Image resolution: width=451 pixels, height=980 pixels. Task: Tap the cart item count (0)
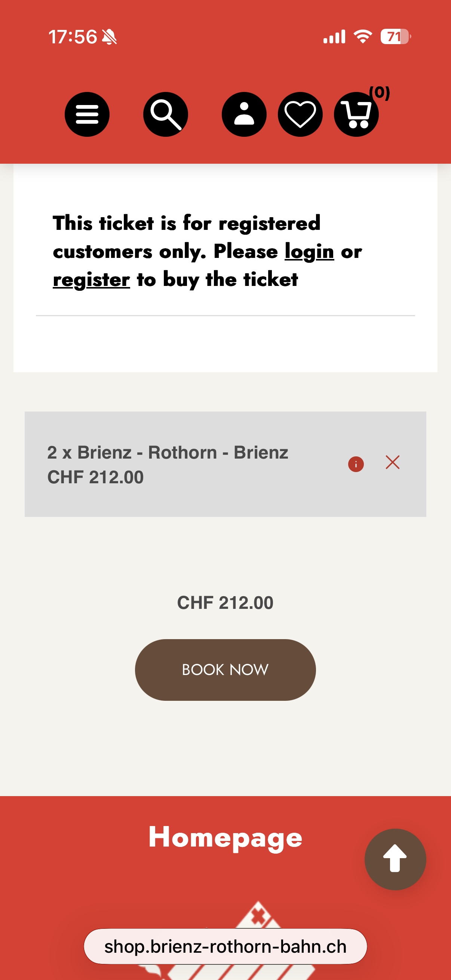pos(380,92)
